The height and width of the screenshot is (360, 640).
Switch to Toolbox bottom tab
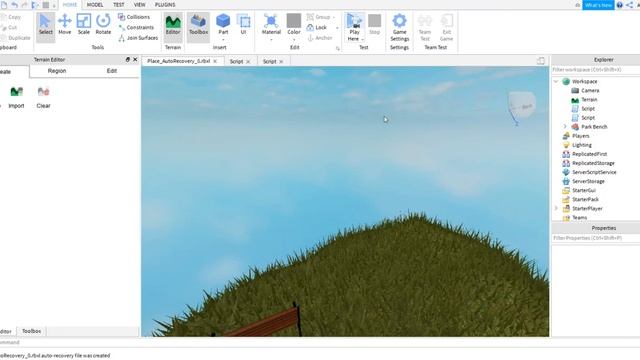point(31,331)
